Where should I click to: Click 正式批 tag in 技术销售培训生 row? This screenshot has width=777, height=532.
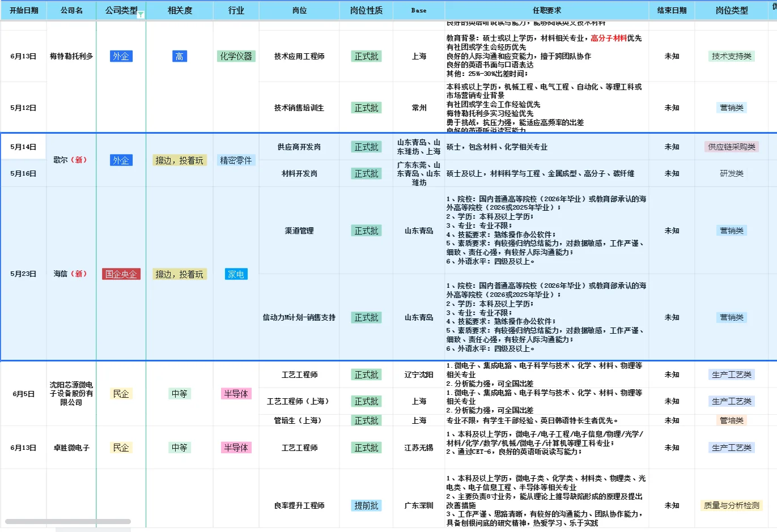click(x=366, y=108)
